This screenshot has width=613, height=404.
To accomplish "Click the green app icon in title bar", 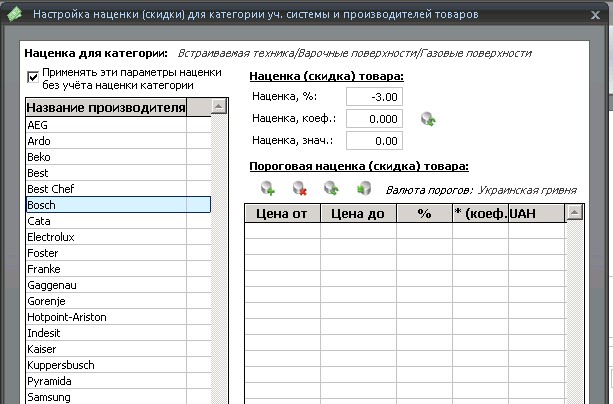I will click(x=15, y=14).
